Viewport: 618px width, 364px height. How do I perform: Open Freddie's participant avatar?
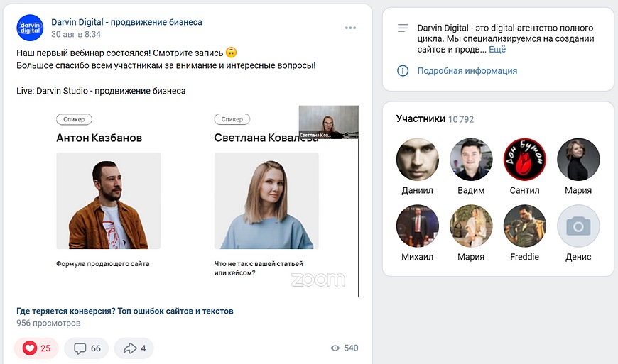coord(525,226)
